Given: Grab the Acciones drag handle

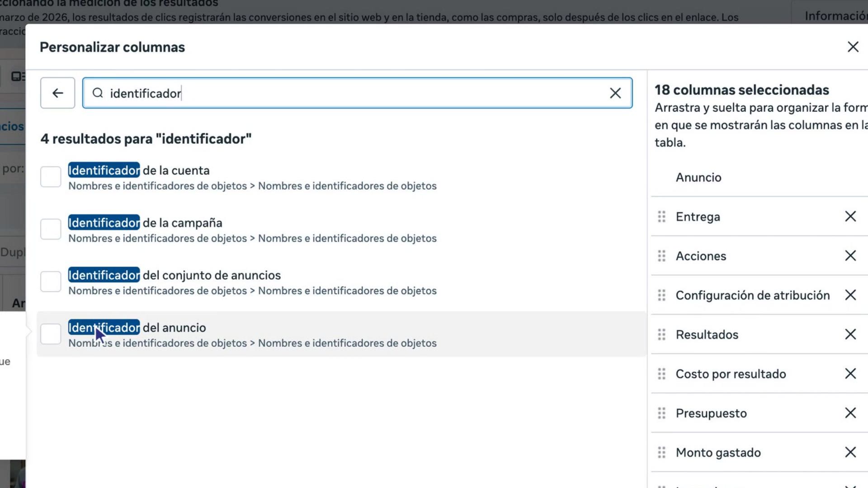Looking at the screenshot, I should pos(661,256).
